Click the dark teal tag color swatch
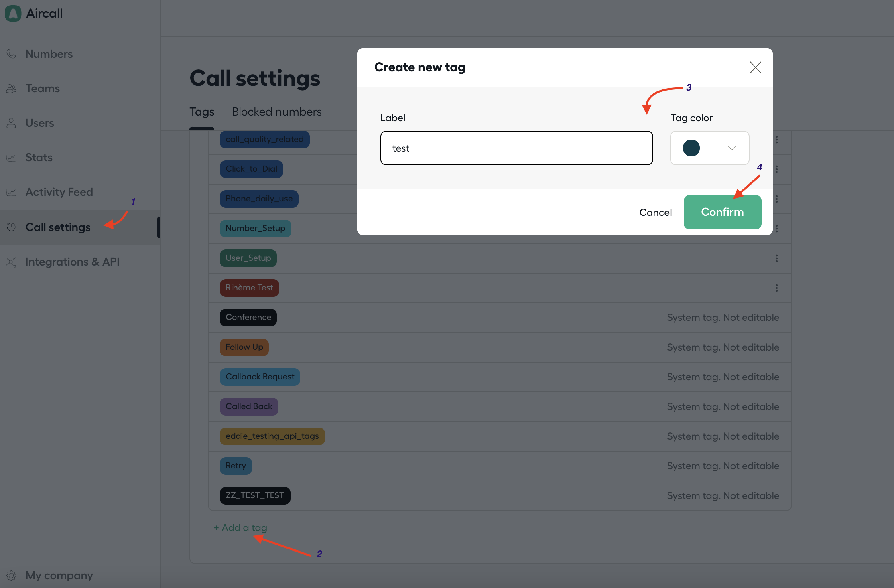This screenshot has width=894, height=588. pos(691,148)
